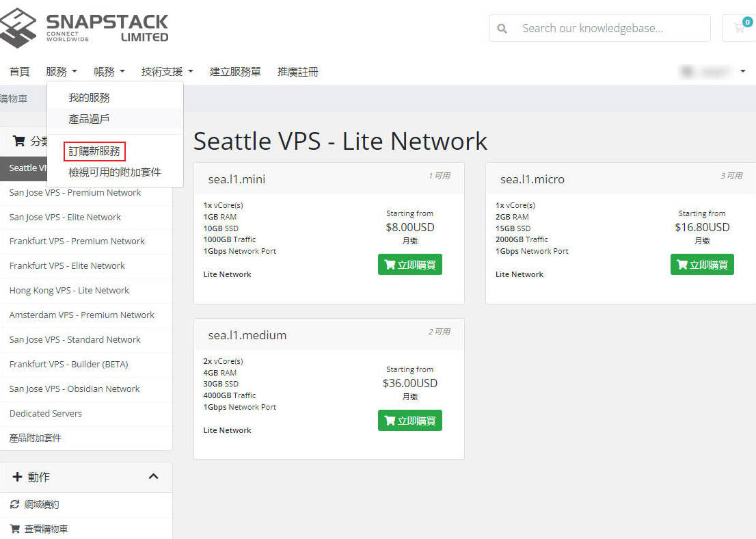The height and width of the screenshot is (539, 756).
Task: Select 檢視可用的附加套件 menu entry
Action: point(115,172)
